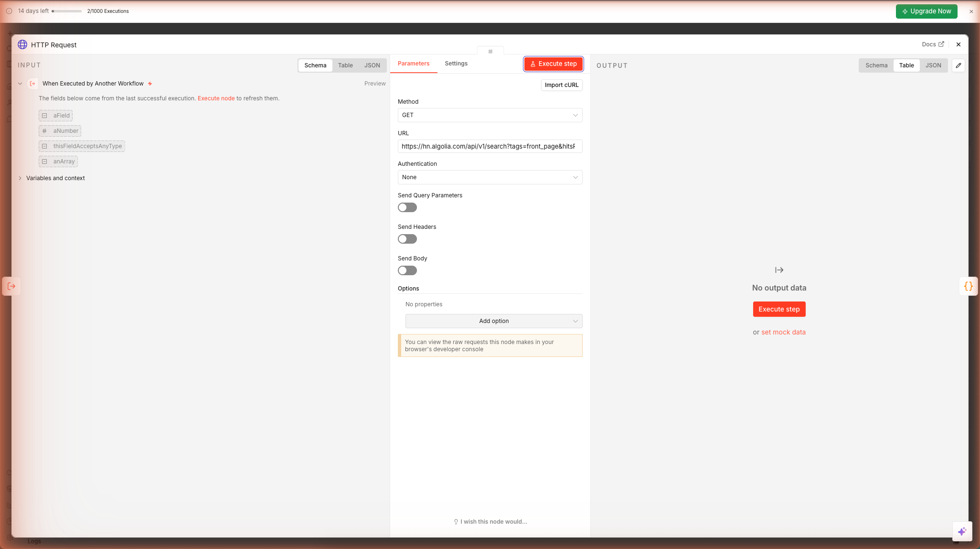This screenshot has height=549, width=980.
Task: Open the Method GET dropdown
Action: 490,115
